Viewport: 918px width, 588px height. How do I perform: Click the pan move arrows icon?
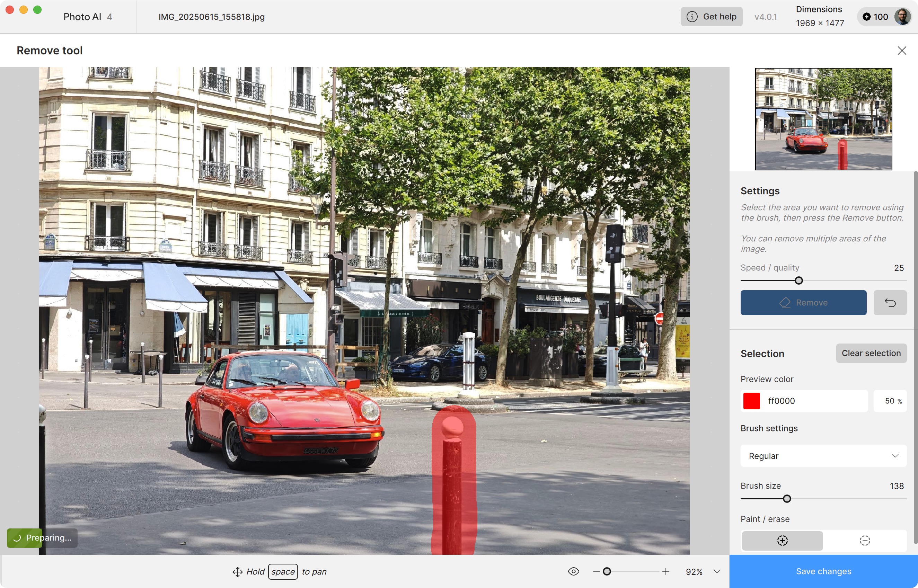(x=238, y=572)
